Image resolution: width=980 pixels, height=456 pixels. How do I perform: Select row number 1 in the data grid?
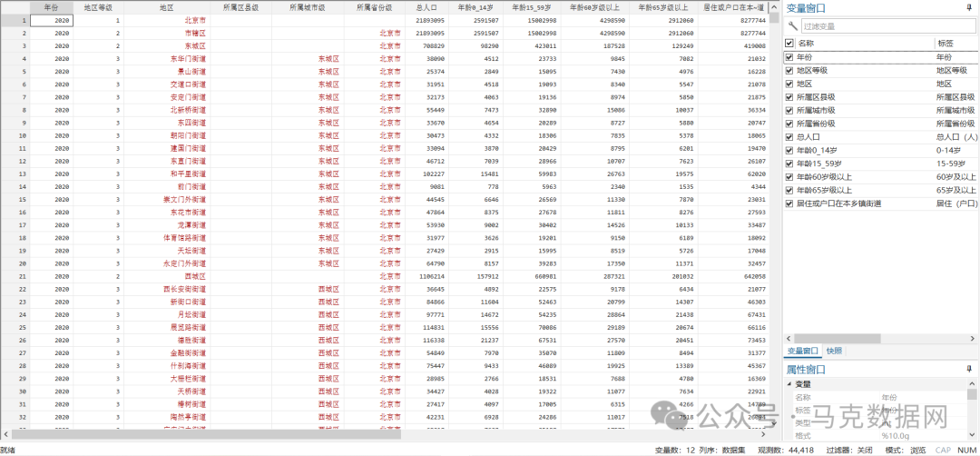coord(15,20)
